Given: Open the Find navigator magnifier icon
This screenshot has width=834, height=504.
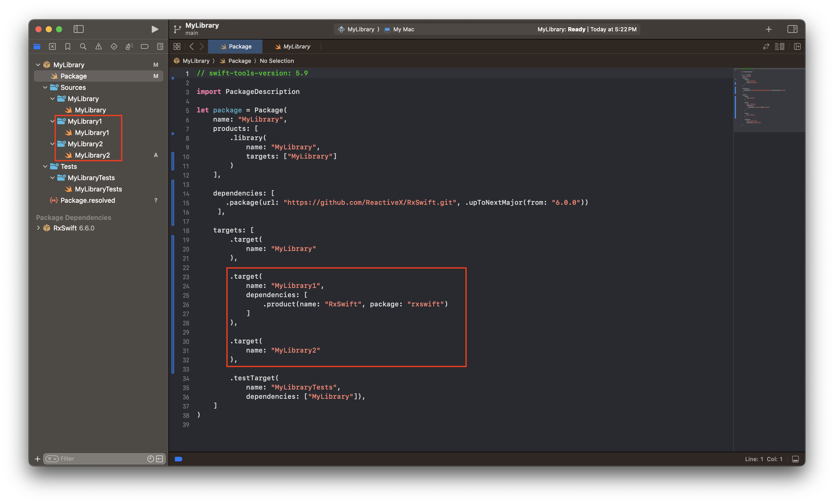Looking at the screenshot, I should click(x=83, y=46).
